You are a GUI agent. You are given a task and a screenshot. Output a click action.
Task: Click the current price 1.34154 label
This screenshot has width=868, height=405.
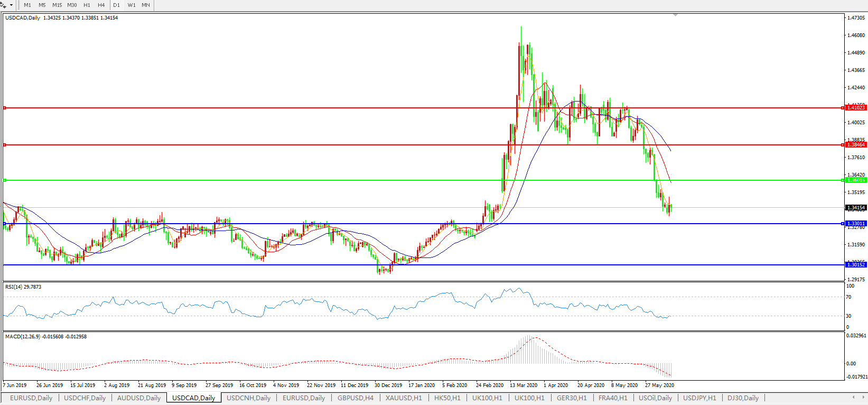[855, 208]
